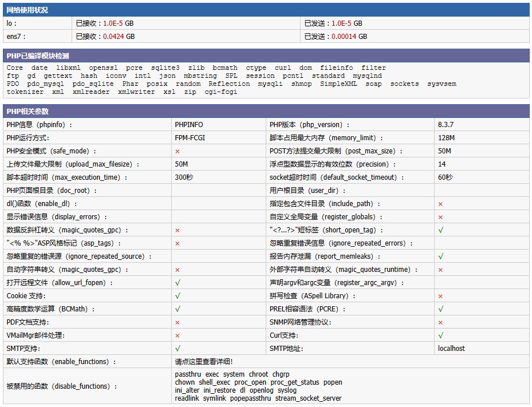Image resolution: width=532 pixels, height=407 pixels.
Task: Click the PHP相关参数 section header
Action: tap(27, 112)
